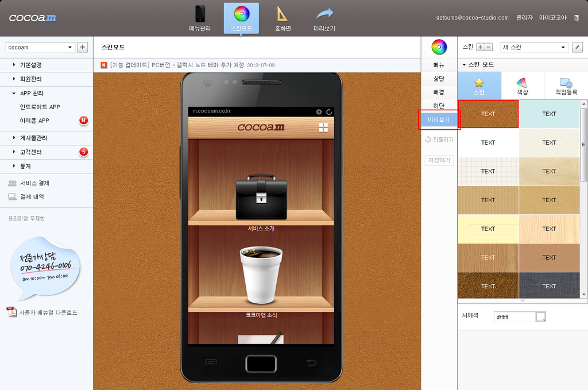Select the 하단 section tab
Image resolution: width=588 pixels, height=390 pixels.
click(x=439, y=106)
